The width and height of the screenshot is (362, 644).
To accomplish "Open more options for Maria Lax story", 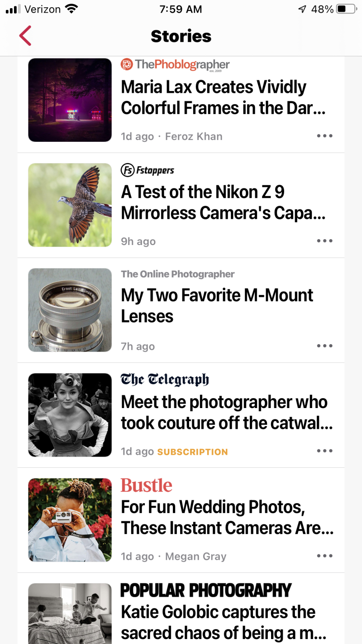I will (x=325, y=136).
